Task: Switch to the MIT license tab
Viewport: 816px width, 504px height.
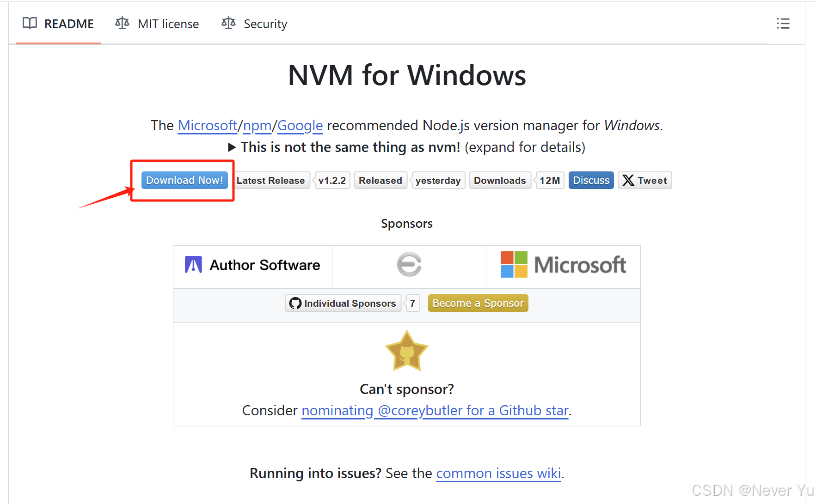Action: tap(157, 24)
